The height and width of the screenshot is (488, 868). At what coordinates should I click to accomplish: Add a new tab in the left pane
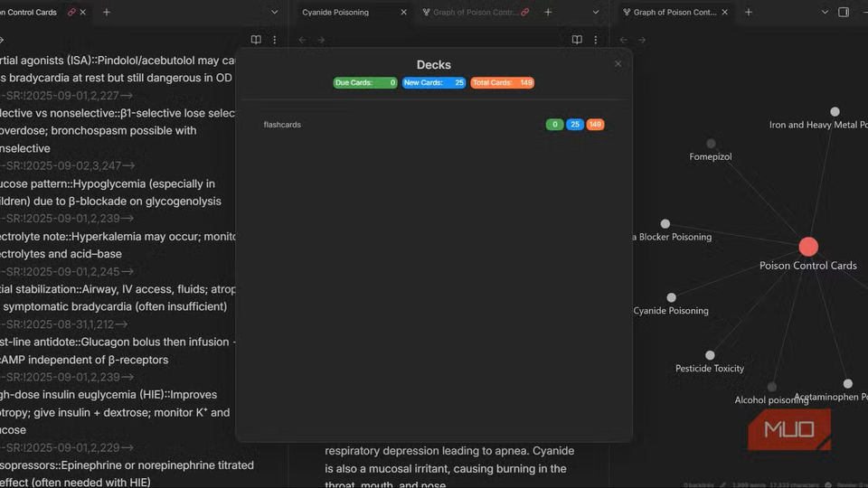pyautogui.click(x=107, y=13)
